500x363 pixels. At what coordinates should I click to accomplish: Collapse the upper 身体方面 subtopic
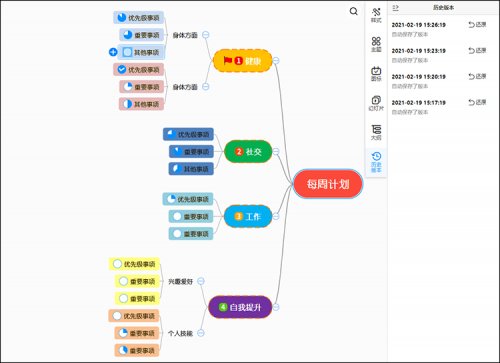[x=206, y=35]
